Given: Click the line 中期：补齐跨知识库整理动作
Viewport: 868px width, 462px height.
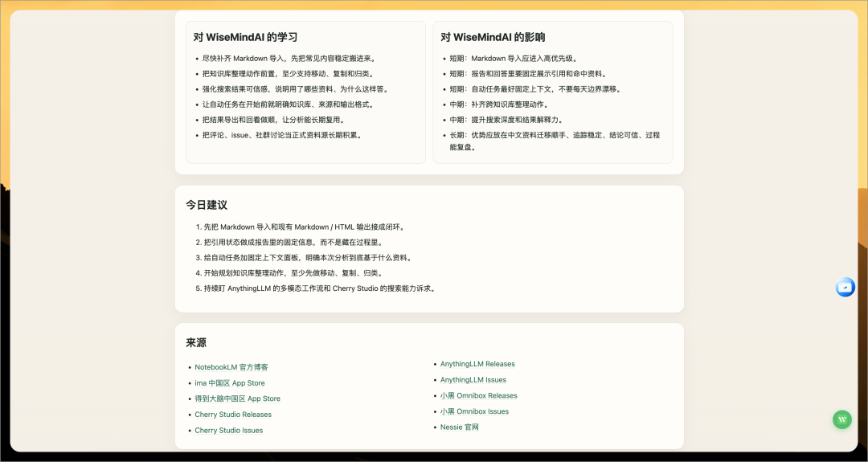Looking at the screenshot, I should 499,104.
